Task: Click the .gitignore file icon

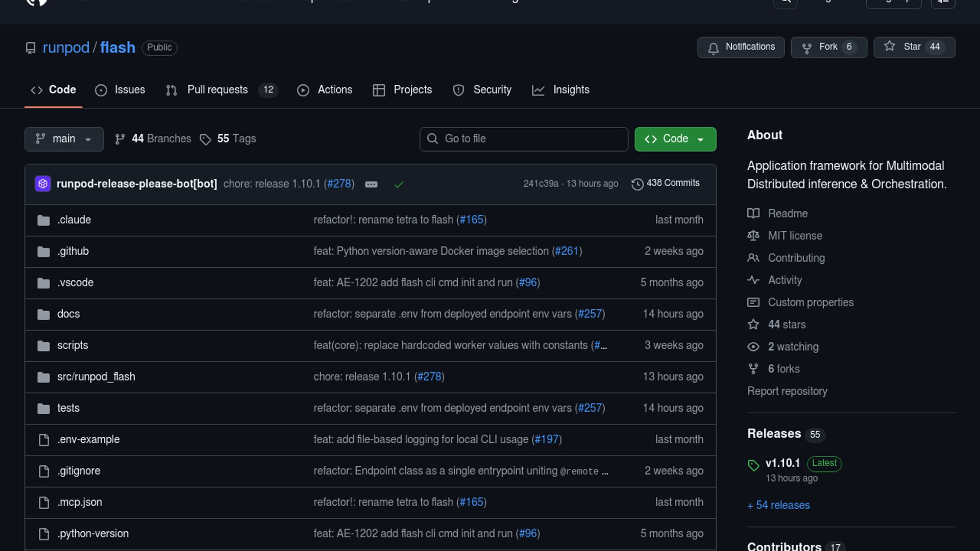Action: (x=44, y=471)
